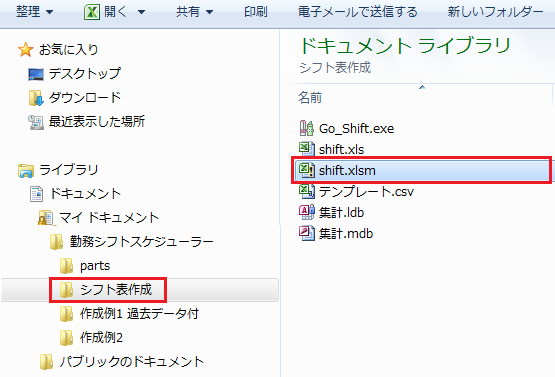This screenshot has height=377, width=555.
Task: Click the ドキュメント ライブラリ heading
Action: [x=405, y=46]
